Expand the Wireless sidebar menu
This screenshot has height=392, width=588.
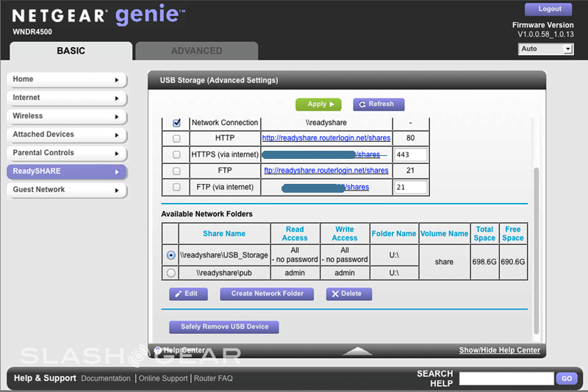click(x=66, y=116)
